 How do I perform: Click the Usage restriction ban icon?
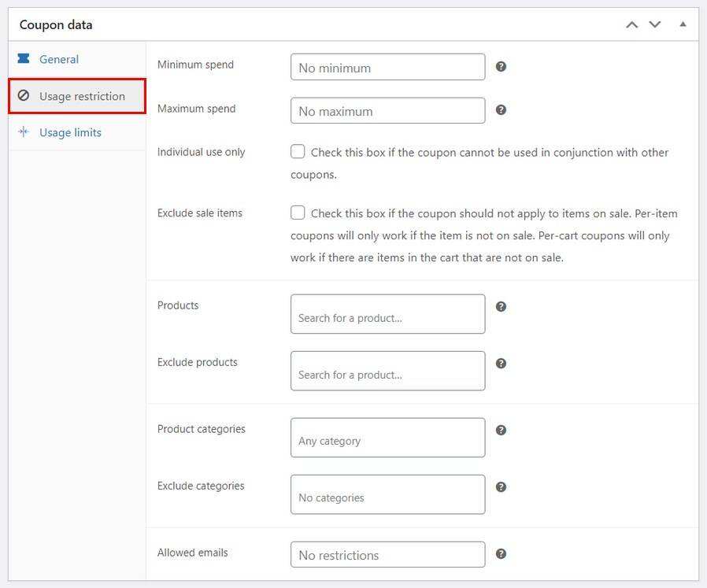(x=24, y=95)
